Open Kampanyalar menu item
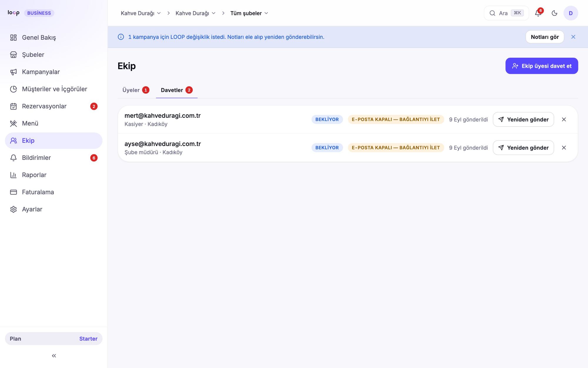Viewport: 588px width, 368px height. pyautogui.click(x=54, y=72)
